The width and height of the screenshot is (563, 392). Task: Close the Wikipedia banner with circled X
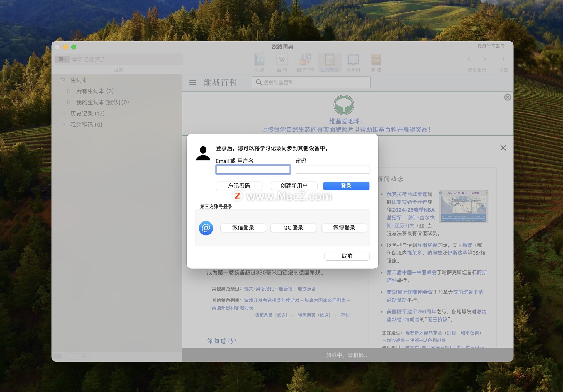pos(508,97)
